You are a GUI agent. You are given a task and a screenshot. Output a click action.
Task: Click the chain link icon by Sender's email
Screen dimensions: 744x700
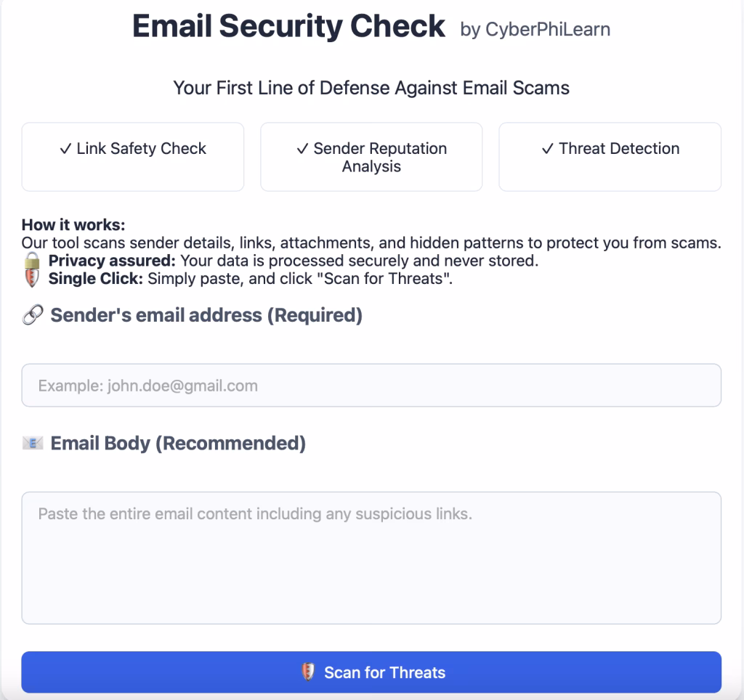click(33, 315)
